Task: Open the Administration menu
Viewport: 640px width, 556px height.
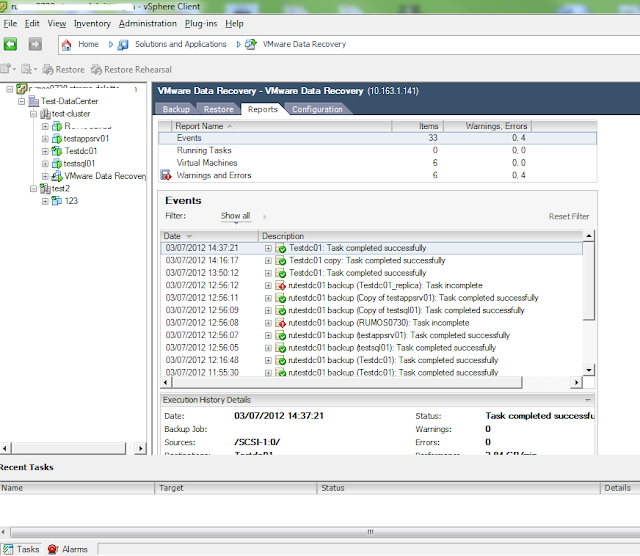Action: click(148, 24)
